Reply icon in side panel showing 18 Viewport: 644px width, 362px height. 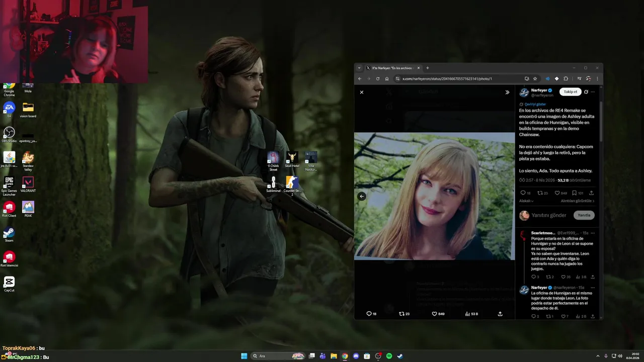(525, 193)
